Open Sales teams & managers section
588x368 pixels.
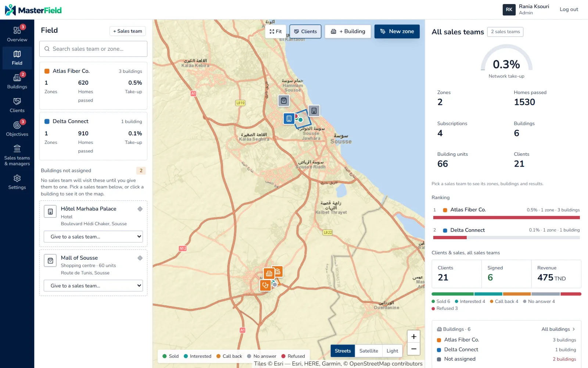(x=17, y=155)
